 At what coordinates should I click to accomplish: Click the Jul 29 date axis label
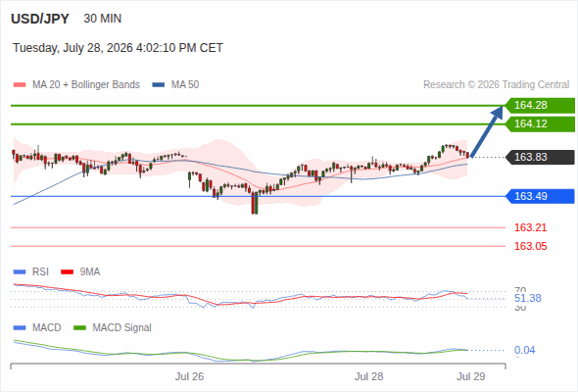coord(471,376)
